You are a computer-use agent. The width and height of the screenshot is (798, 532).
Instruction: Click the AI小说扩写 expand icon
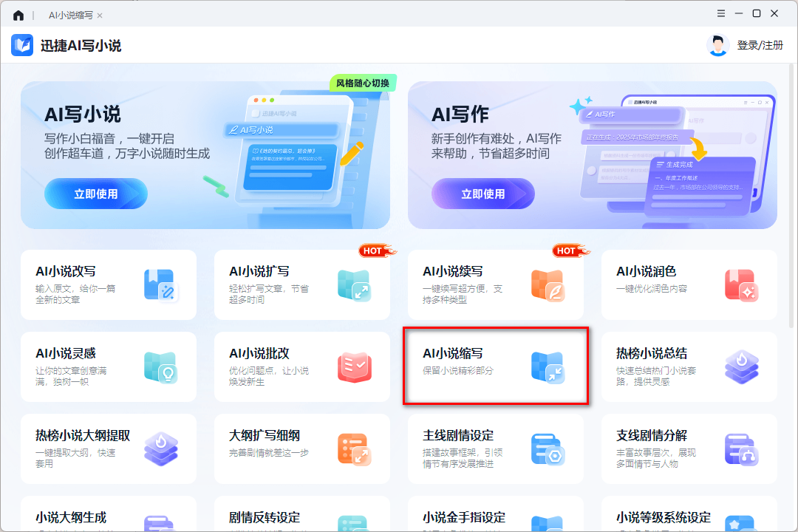pyautogui.click(x=354, y=286)
